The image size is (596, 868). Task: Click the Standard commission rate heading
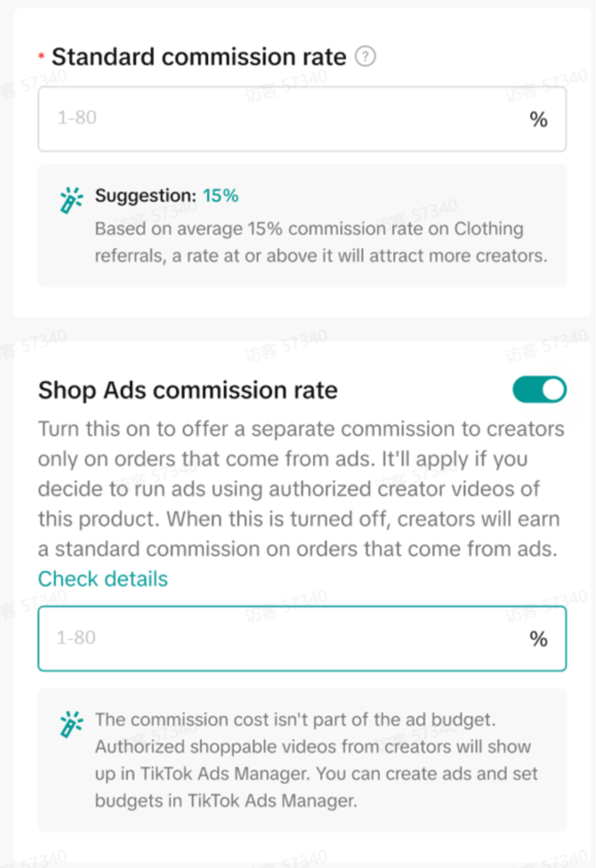pyautogui.click(x=199, y=57)
